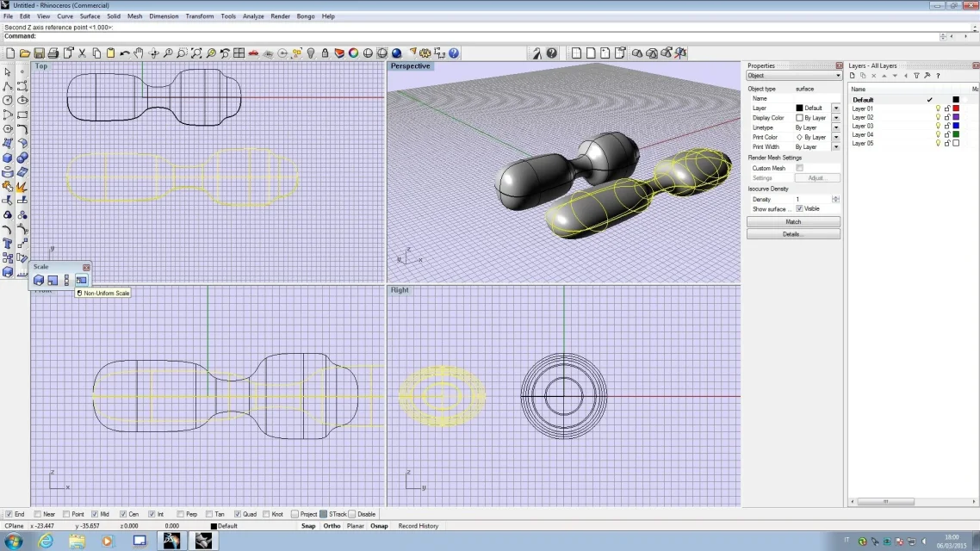Click the Explode icon in sidebar
The image size is (980, 551).
click(22, 187)
